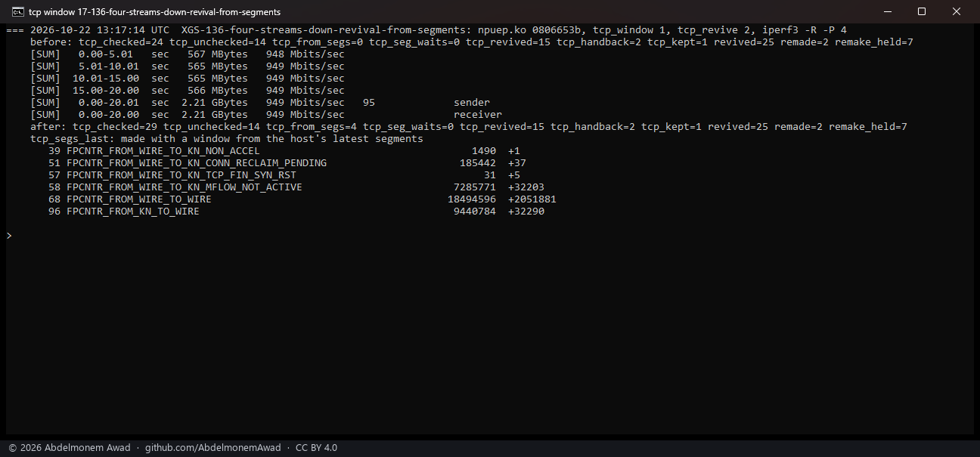Click 'FPCNTR_FROM_WIRE_TO_KN_CONN_RECLAIM_PENDING' counter name
Image resolution: width=980 pixels, height=457 pixels.
197,163
